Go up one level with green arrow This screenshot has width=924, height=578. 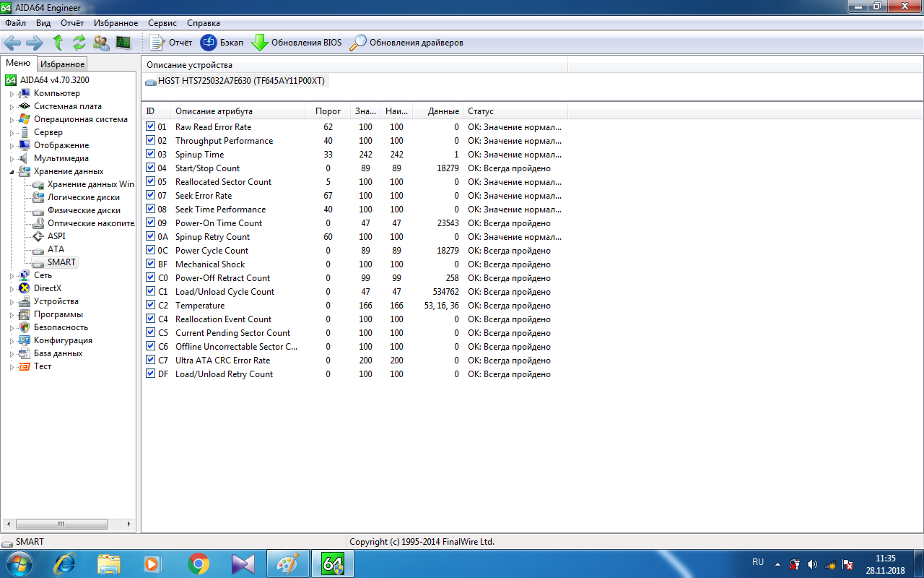[58, 43]
